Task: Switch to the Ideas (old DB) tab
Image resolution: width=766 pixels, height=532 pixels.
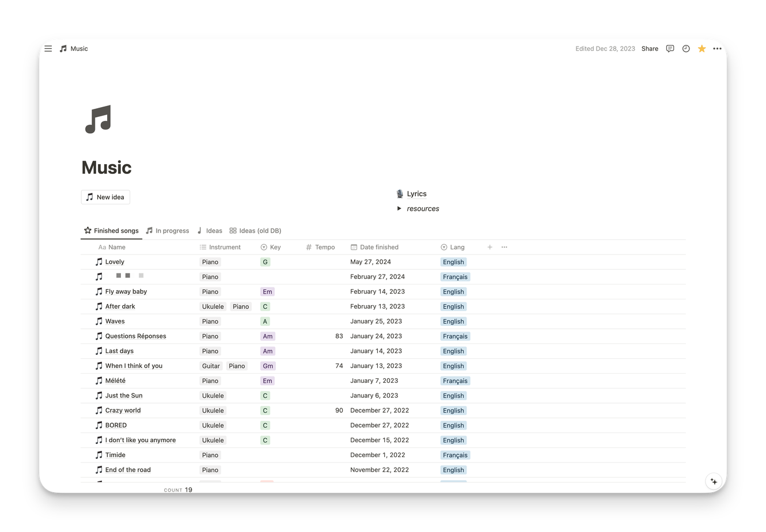Action: click(255, 231)
